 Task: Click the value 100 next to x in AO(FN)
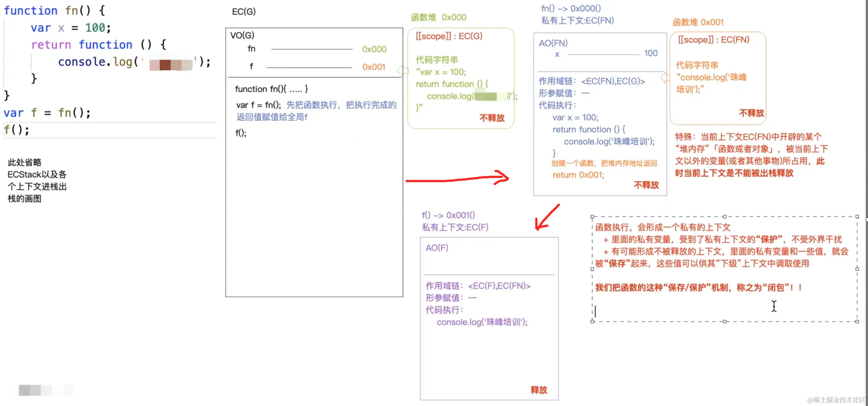(651, 53)
